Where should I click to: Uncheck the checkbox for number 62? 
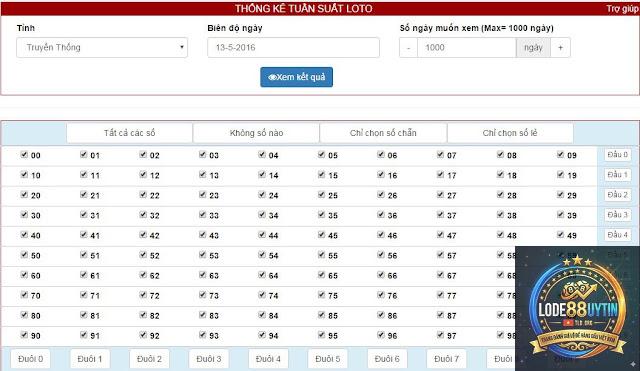(x=143, y=274)
